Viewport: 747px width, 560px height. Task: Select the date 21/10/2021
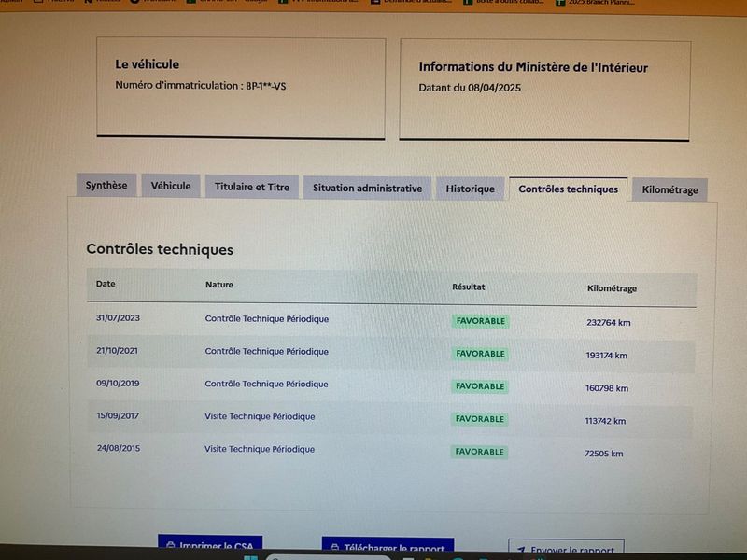tap(117, 351)
